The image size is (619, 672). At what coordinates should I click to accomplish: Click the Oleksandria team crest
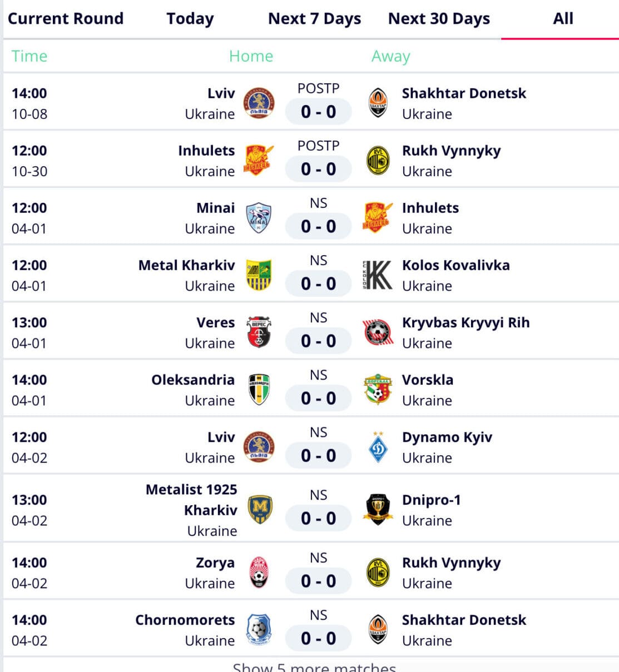point(259,390)
